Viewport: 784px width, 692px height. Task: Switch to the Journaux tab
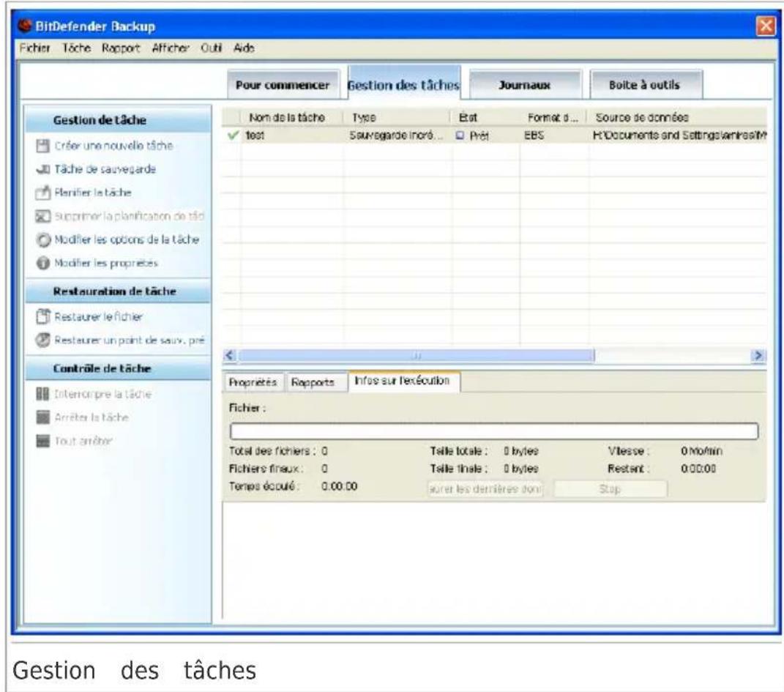pyautogui.click(x=525, y=85)
